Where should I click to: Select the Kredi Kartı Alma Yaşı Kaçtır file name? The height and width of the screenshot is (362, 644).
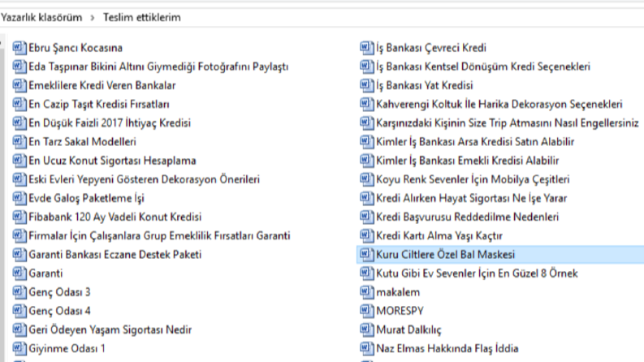(439, 236)
